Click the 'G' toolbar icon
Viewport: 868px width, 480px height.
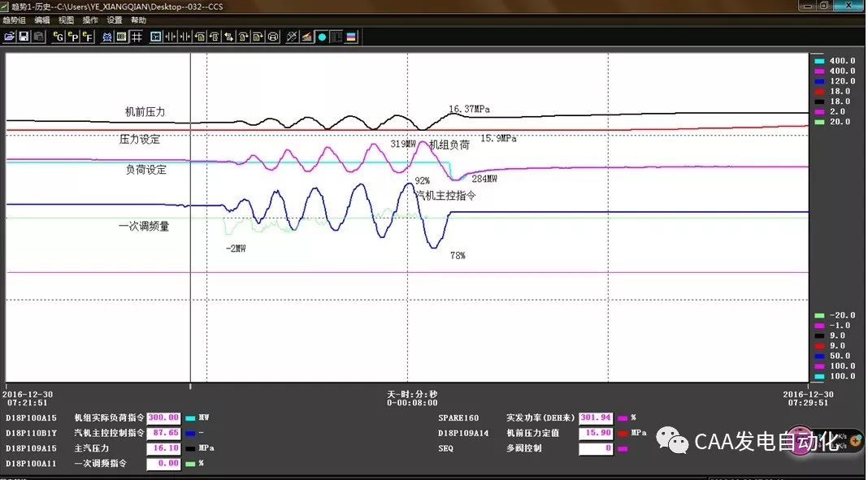pyautogui.click(x=59, y=37)
